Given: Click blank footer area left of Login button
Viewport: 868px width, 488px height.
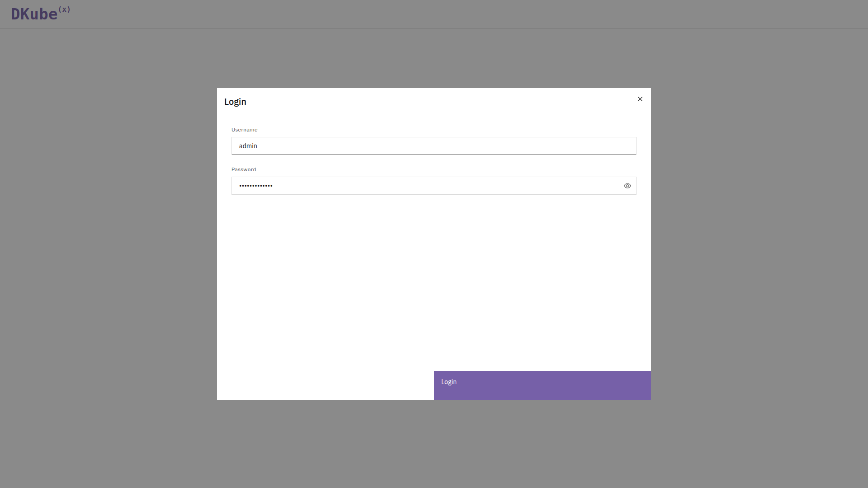Looking at the screenshot, I should pos(325,385).
